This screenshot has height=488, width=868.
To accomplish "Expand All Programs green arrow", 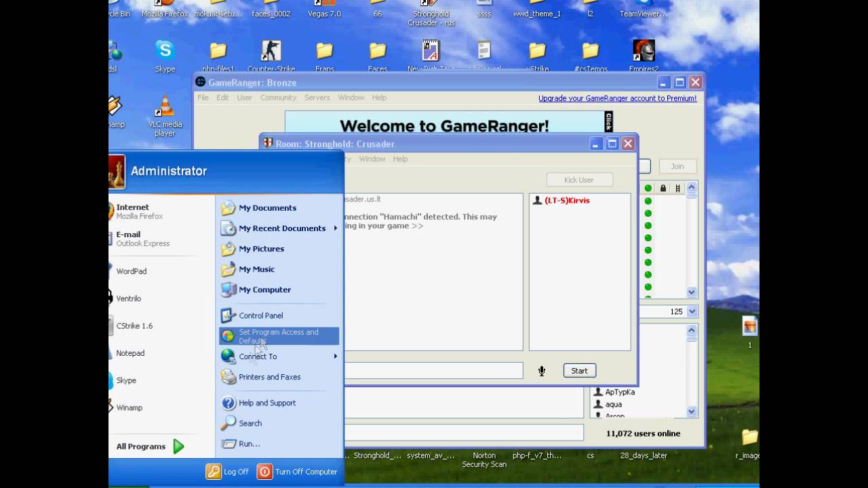I will [178, 446].
